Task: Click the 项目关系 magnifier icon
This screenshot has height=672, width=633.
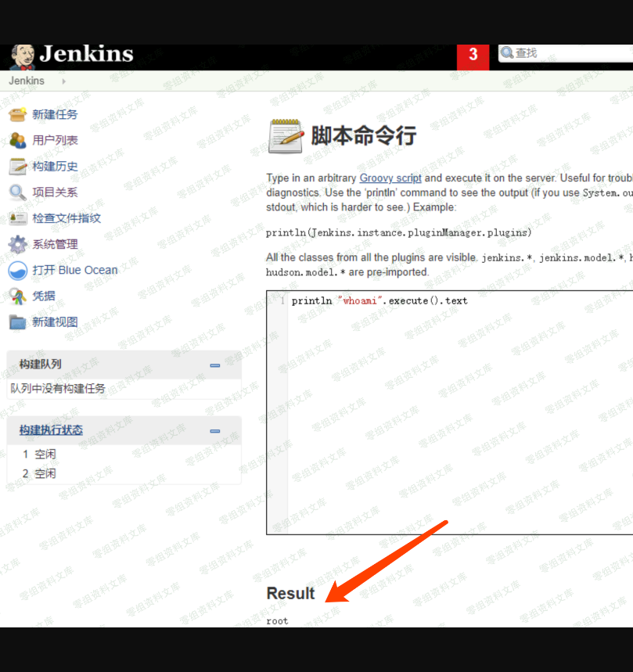Action: [x=17, y=192]
